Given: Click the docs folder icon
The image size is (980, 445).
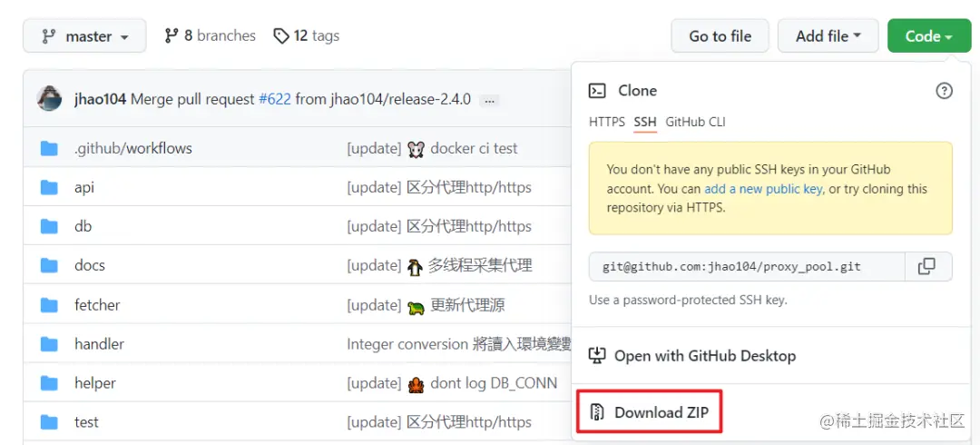Looking at the screenshot, I should click(49, 265).
